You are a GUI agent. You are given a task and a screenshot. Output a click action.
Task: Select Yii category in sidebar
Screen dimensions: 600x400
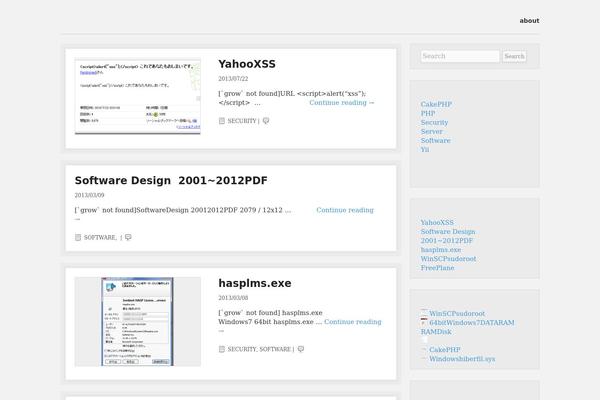click(425, 150)
